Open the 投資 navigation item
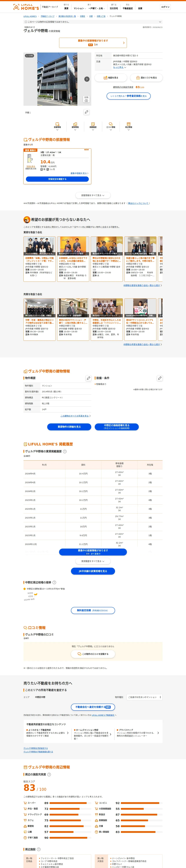The height and width of the screenshot is (868, 186). click(x=140, y=8)
